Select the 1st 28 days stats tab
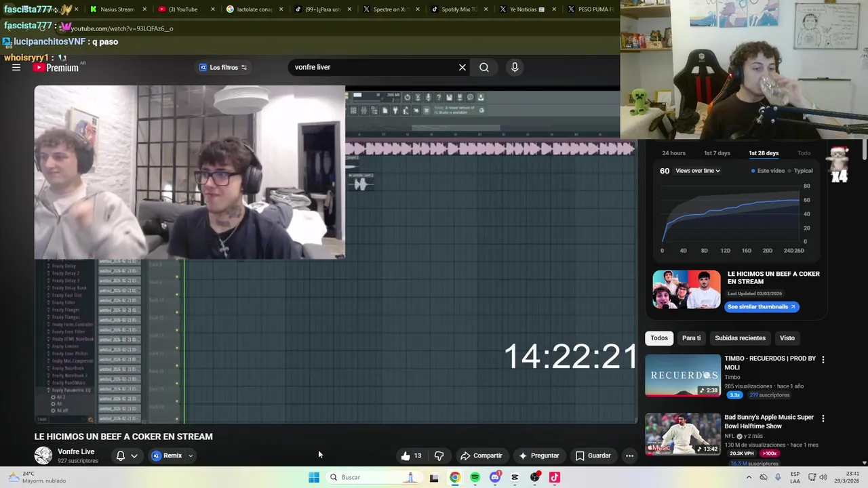The height and width of the screenshot is (488, 868). 764,153
